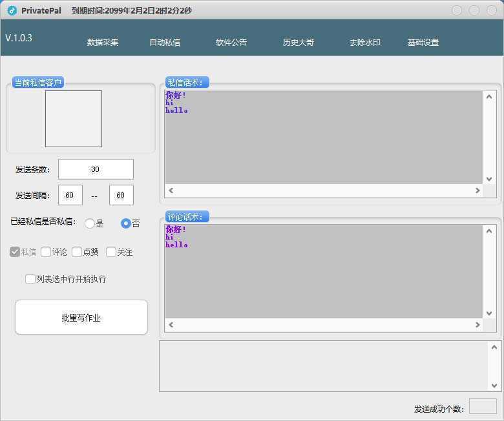Screen dimensions: 504x421
Task: Click the log output text area
Action: 324,366
